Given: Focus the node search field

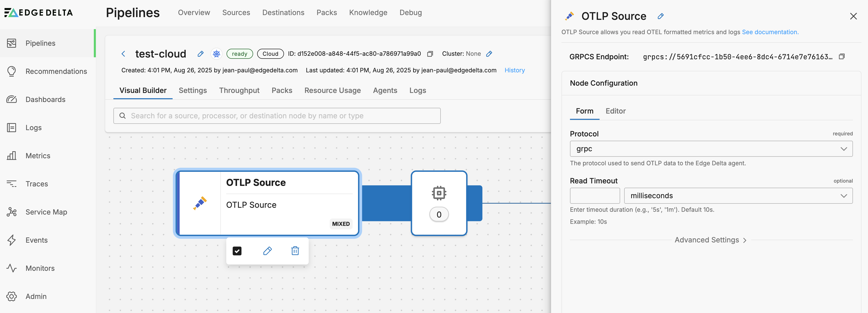Looking at the screenshot, I should [x=277, y=116].
